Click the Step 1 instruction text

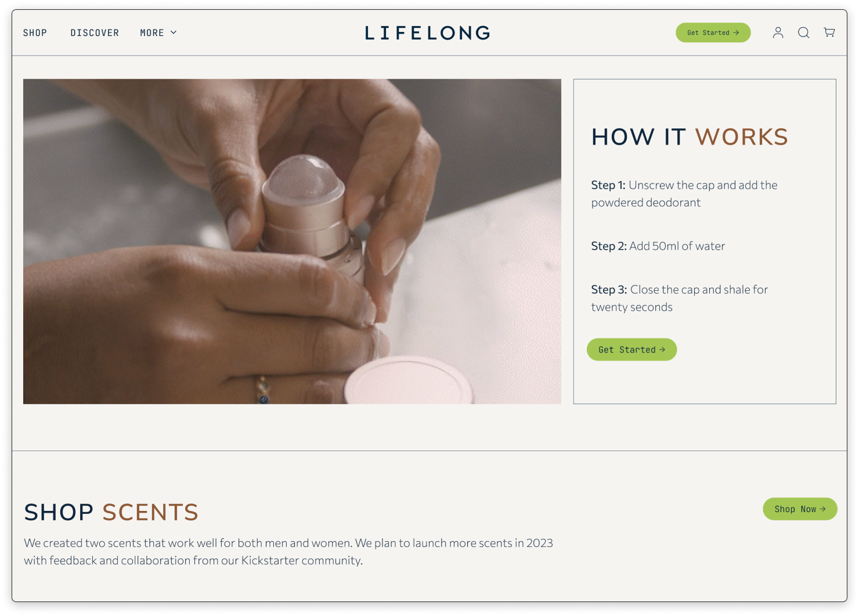684,194
